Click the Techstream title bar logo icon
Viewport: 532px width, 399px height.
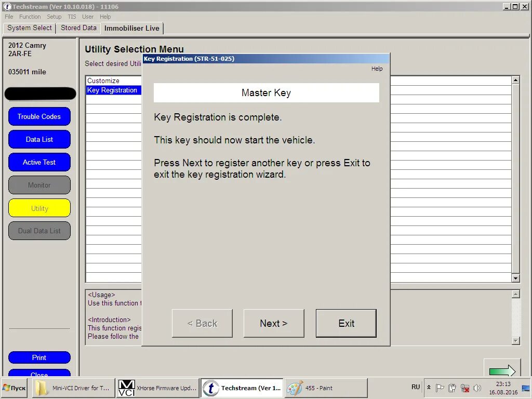point(7,6)
